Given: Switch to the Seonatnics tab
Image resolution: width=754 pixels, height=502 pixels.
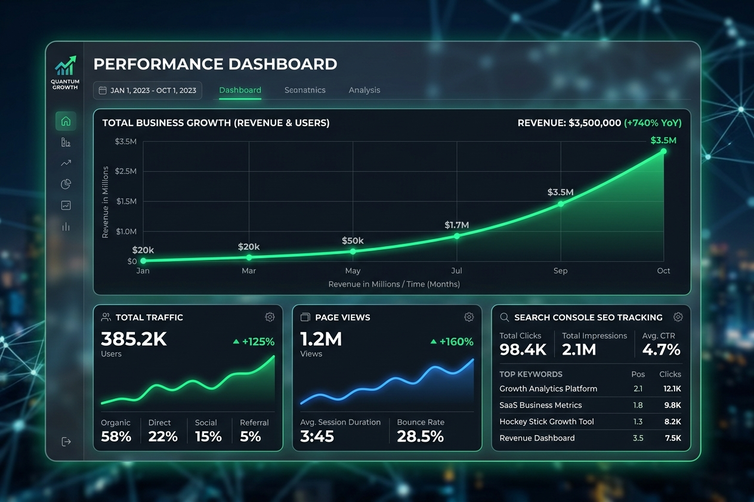Looking at the screenshot, I should coord(305,90).
